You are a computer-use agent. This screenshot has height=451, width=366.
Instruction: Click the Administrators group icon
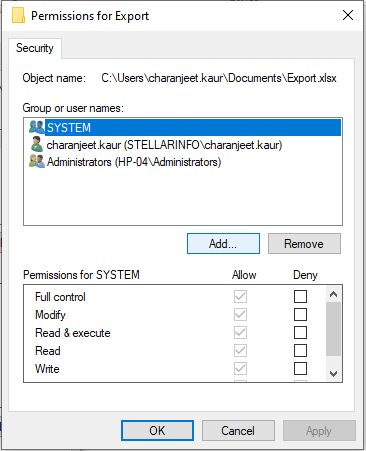pos(36,161)
